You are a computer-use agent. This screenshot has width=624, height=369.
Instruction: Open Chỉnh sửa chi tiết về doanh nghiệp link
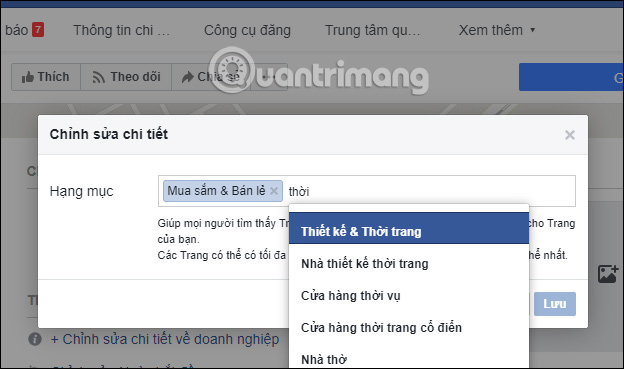click(165, 339)
